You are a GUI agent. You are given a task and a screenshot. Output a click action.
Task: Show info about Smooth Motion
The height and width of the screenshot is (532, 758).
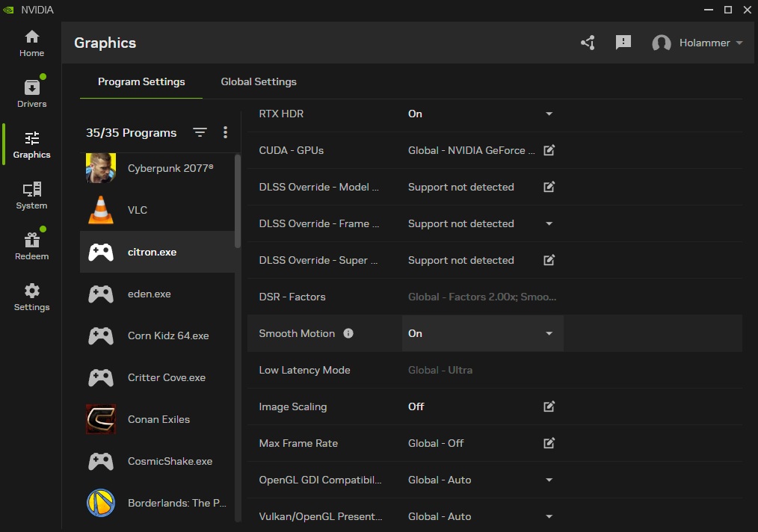point(348,333)
